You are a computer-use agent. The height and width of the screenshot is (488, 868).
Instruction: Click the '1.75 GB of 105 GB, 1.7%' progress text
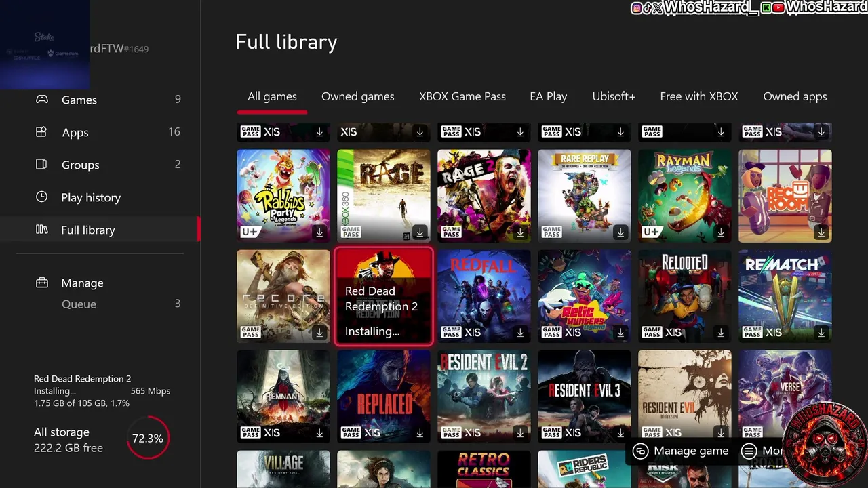point(81,403)
